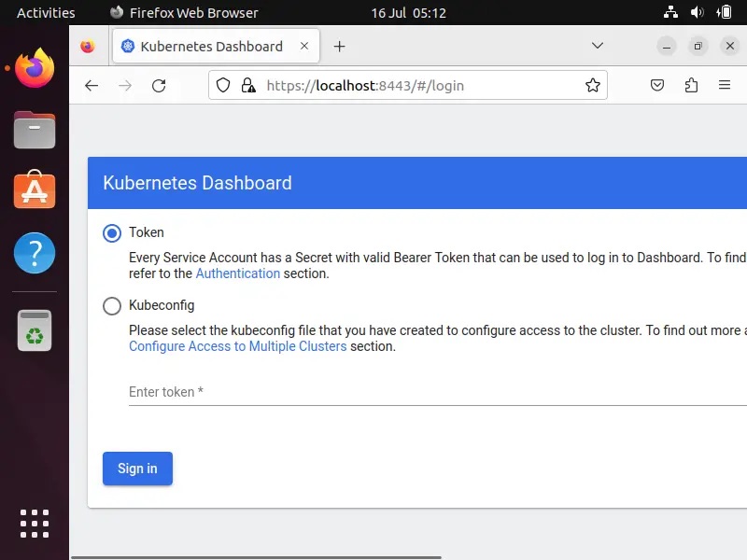Image resolution: width=747 pixels, height=560 pixels.
Task: Switch to the Kubernetes Dashboard tab
Action: click(x=211, y=47)
